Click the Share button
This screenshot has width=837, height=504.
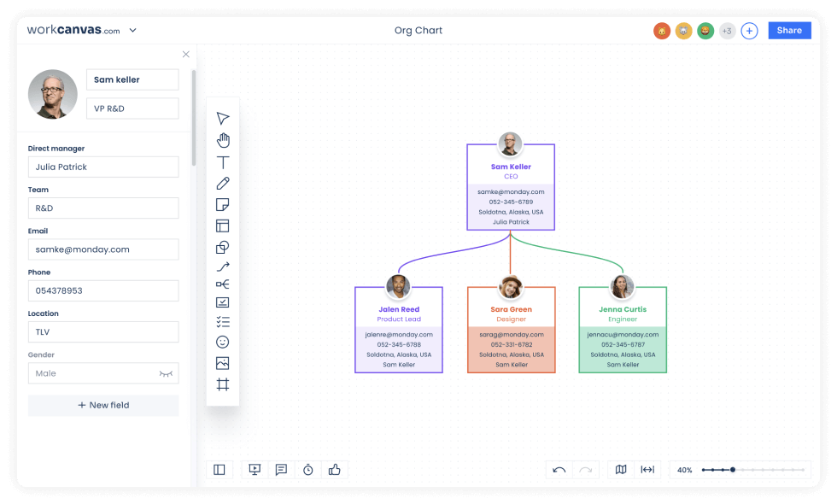(x=789, y=31)
